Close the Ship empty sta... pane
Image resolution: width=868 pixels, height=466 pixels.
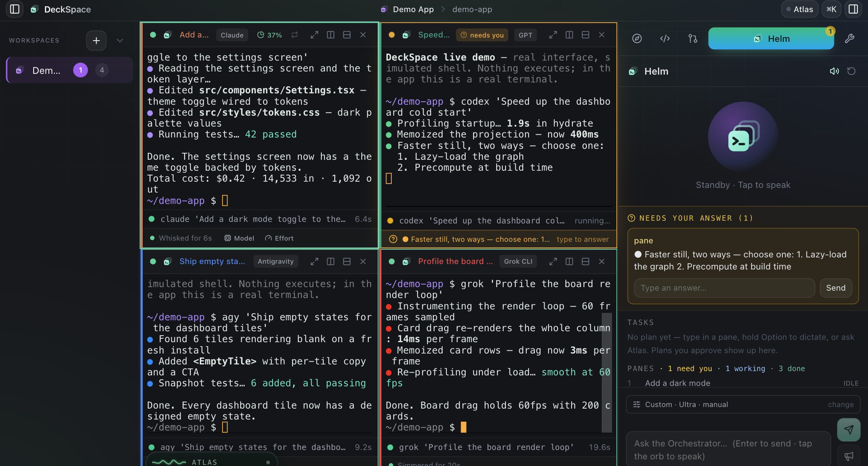click(363, 261)
